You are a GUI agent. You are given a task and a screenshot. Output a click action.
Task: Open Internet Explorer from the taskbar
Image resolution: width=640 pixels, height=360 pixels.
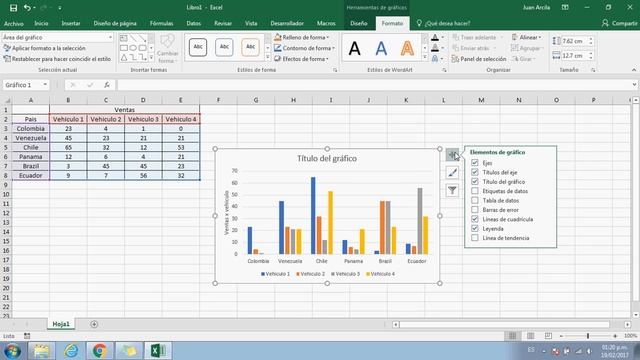point(71,351)
